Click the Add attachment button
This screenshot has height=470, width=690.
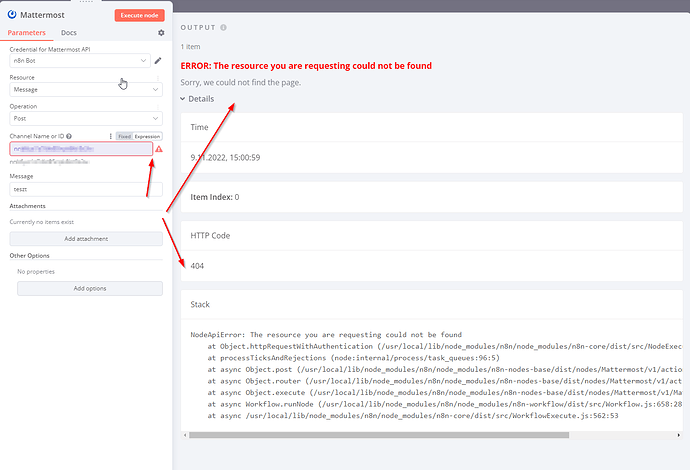click(86, 239)
